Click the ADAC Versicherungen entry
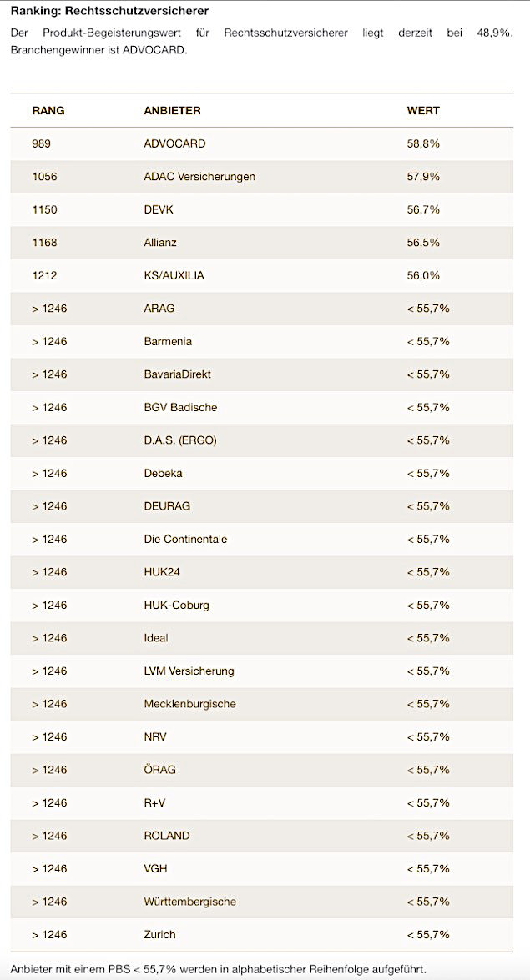Viewport: 530px width, 980px height. 199,177
